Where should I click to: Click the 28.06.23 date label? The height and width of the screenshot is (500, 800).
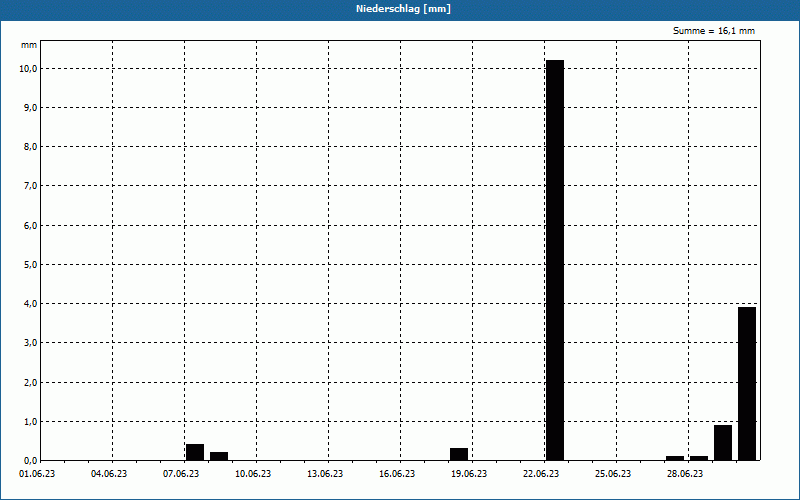click(x=684, y=474)
